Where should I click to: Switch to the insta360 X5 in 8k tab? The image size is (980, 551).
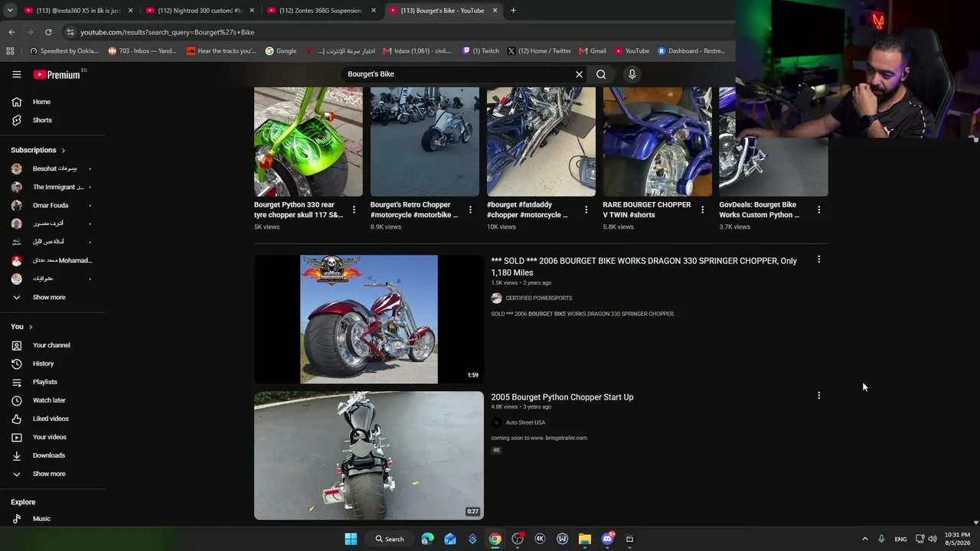pyautogui.click(x=78, y=11)
